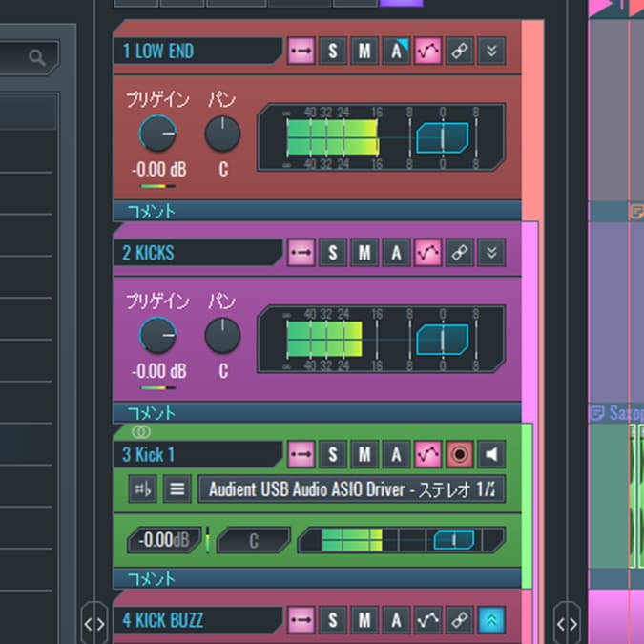Image resolution: width=644 pixels, height=644 pixels.
Task: Mute the LOW END track
Action: (x=364, y=51)
